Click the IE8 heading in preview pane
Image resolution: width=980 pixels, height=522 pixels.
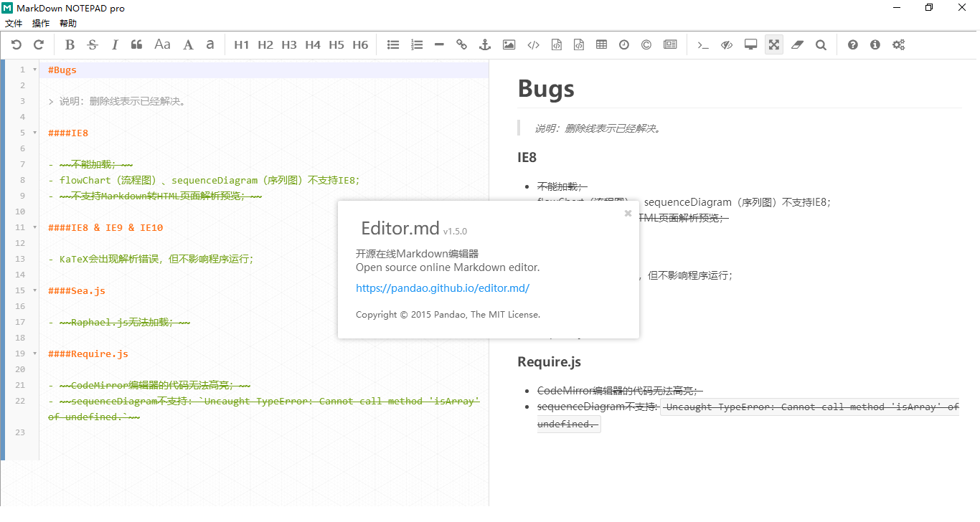click(x=527, y=157)
